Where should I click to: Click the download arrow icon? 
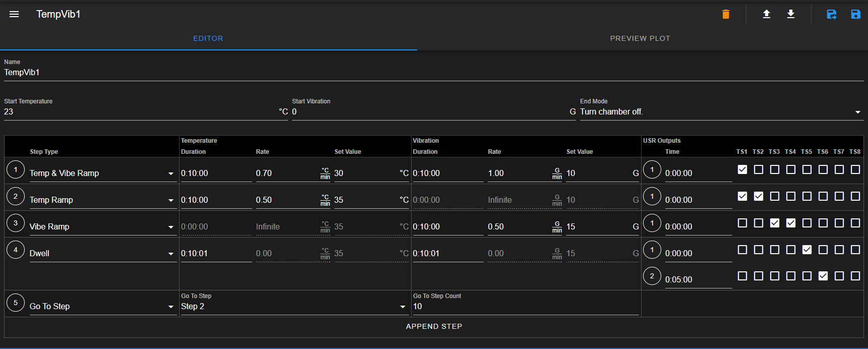pyautogui.click(x=791, y=14)
